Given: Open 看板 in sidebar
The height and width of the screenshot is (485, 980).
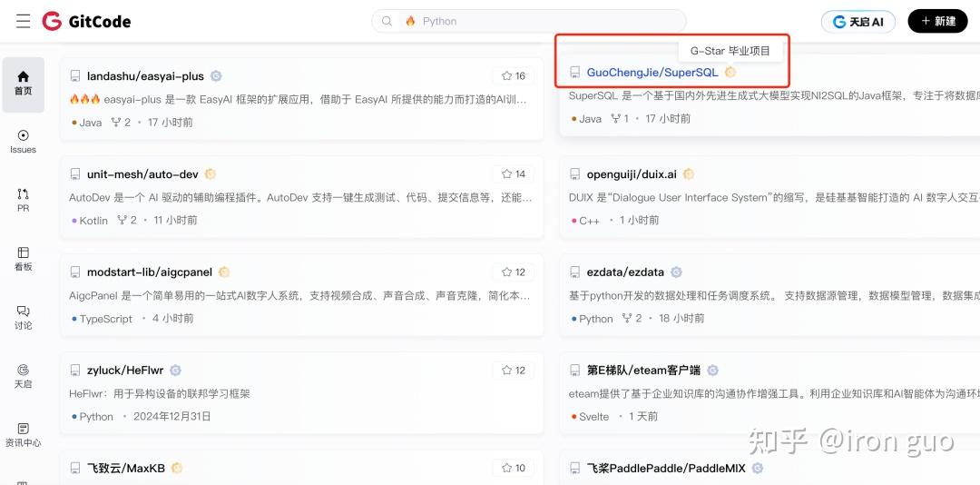Looking at the screenshot, I should 23,259.
